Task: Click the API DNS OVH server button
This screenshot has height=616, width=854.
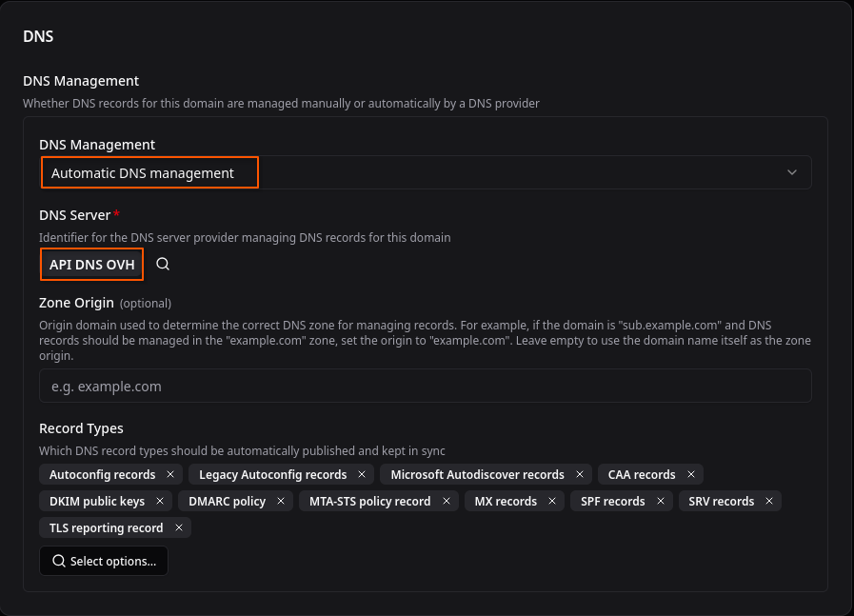Action: point(91,265)
